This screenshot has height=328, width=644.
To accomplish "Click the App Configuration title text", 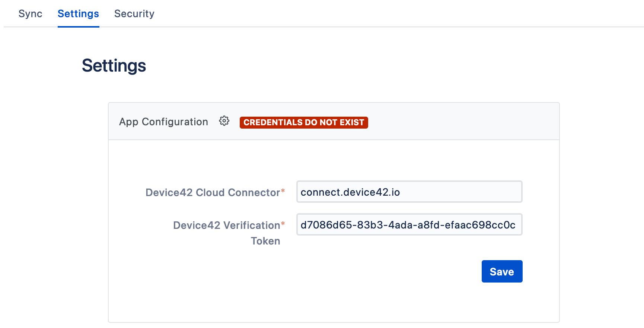I will click(x=163, y=122).
